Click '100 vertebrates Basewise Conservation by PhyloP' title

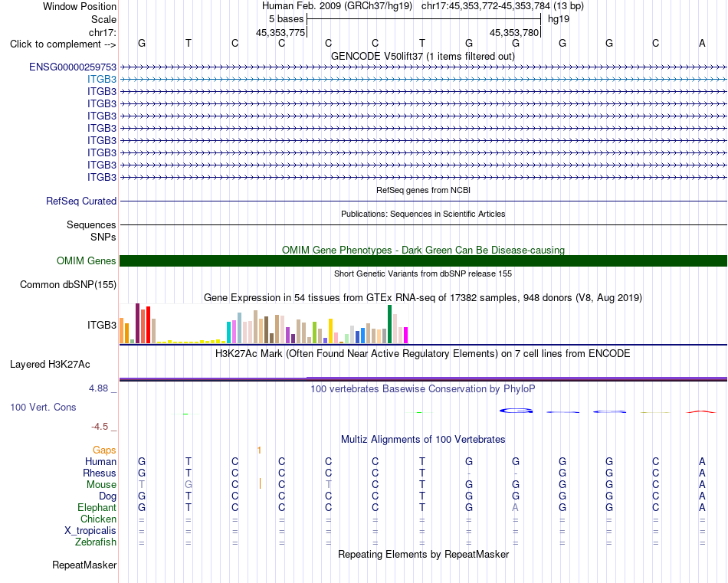pos(423,388)
